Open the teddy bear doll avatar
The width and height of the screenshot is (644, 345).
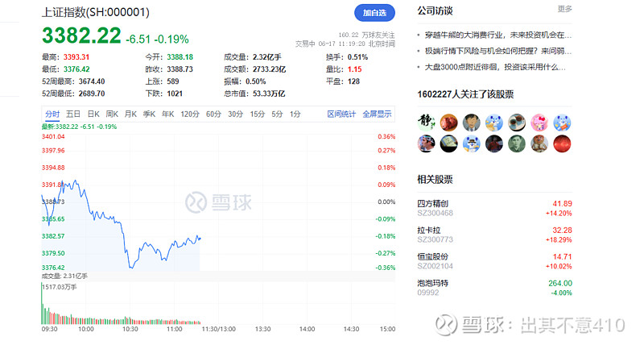tap(539, 144)
